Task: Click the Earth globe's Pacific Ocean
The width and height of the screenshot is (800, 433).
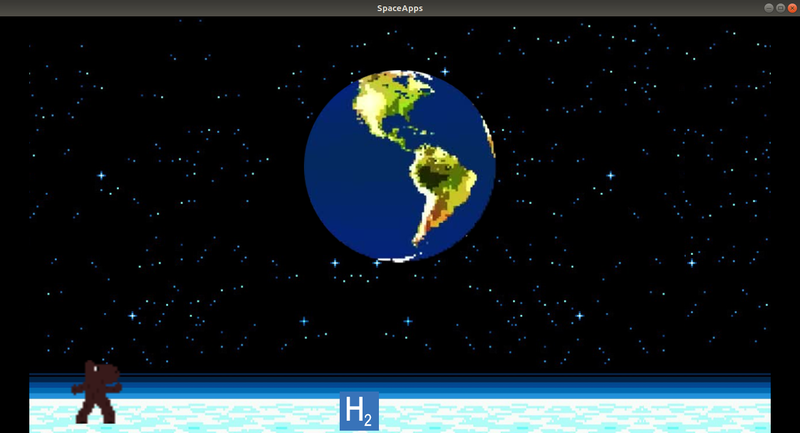Action: click(x=340, y=190)
